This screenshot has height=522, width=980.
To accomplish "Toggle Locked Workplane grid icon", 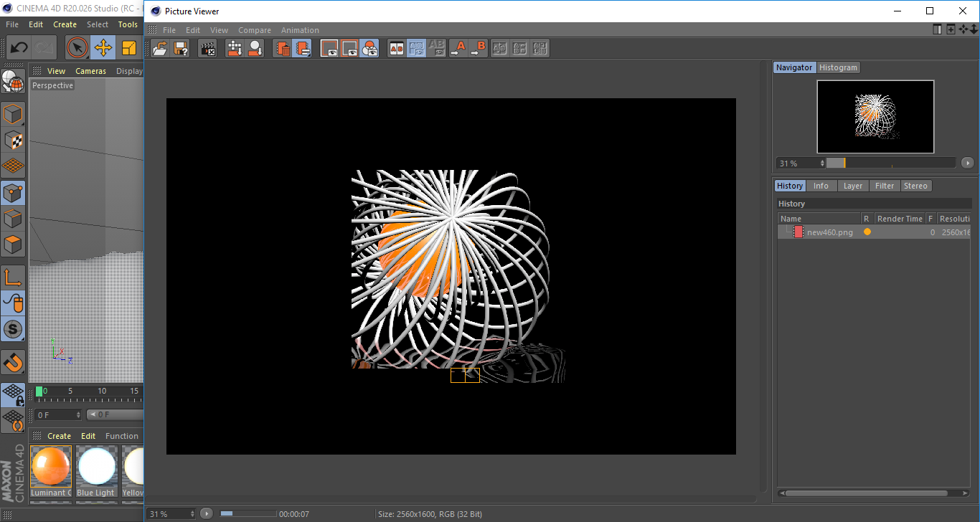I will click(x=13, y=394).
